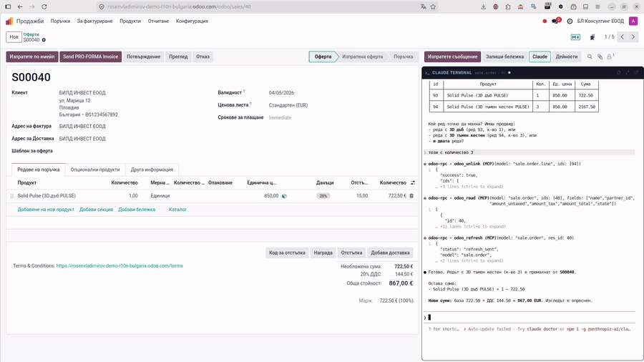This screenshot has width=644, height=362.
Task: Expand the Claude Terminal to fullscreen
Action: 628,73
